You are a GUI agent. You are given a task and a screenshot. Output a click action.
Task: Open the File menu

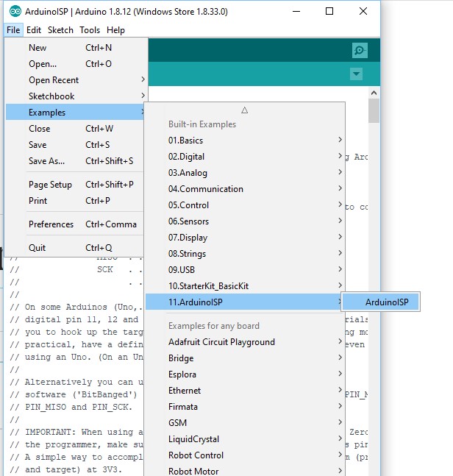pyautogui.click(x=13, y=30)
